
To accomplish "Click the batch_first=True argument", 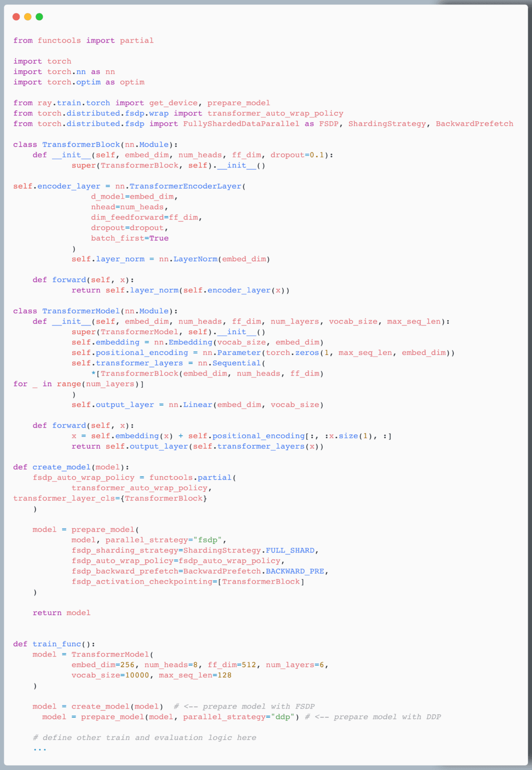I will 130,239.
